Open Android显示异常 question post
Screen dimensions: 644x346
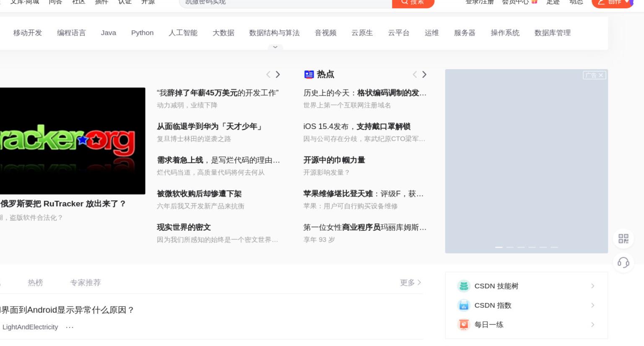67,310
